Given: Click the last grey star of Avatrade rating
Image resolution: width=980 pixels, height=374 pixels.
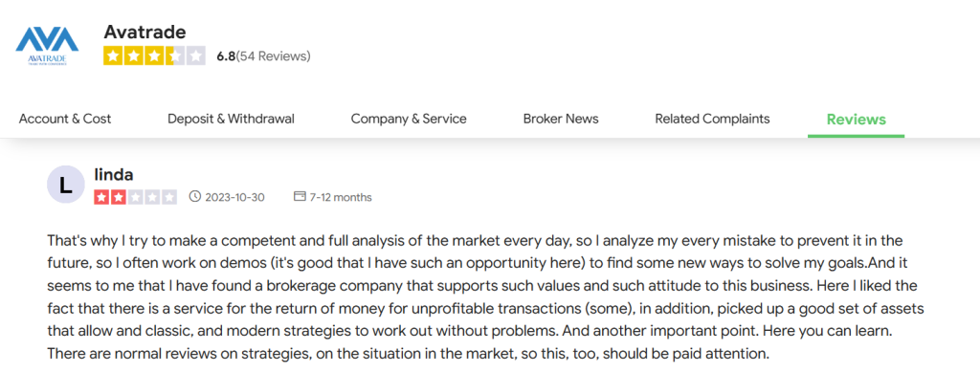Looking at the screenshot, I should coord(195,56).
